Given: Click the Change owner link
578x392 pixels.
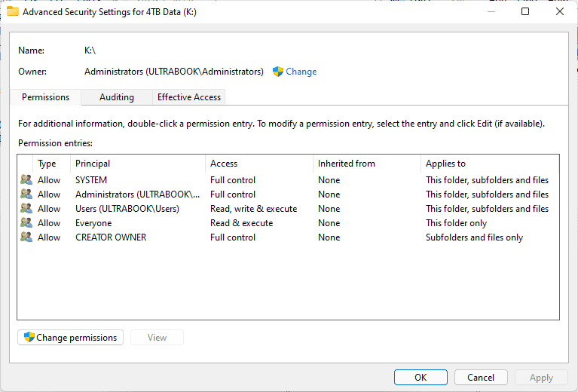Looking at the screenshot, I should click(x=301, y=72).
